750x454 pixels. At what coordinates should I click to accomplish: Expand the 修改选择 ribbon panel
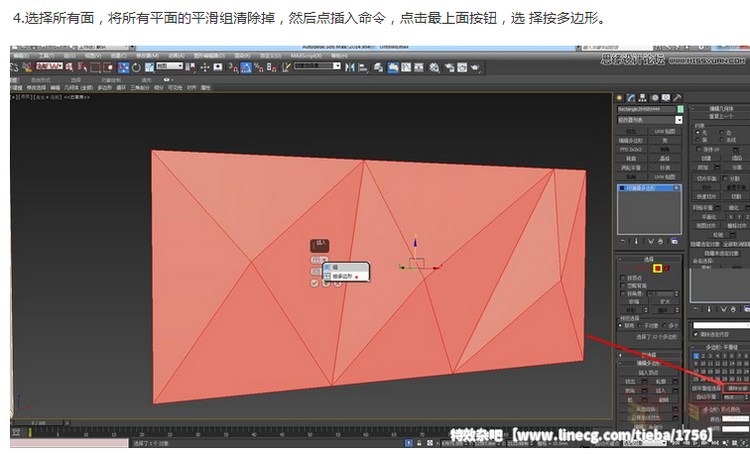coord(36,88)
